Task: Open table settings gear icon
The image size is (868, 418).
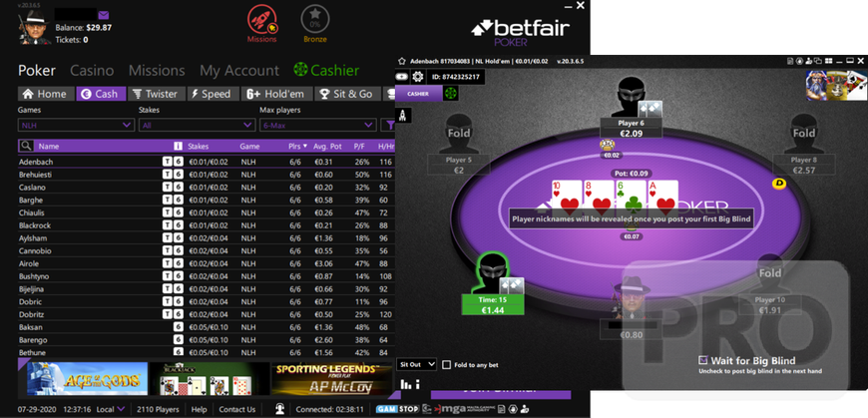Action: (418, 77)
